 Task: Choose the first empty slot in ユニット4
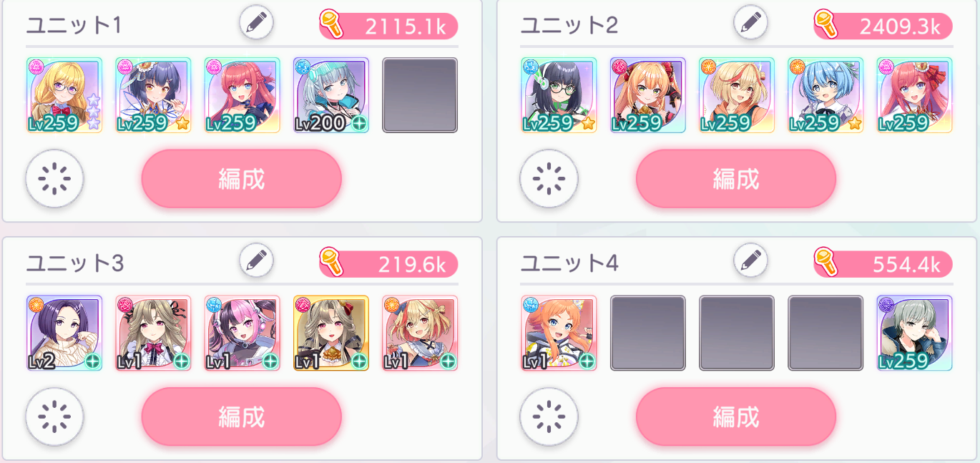pos(648,333)
